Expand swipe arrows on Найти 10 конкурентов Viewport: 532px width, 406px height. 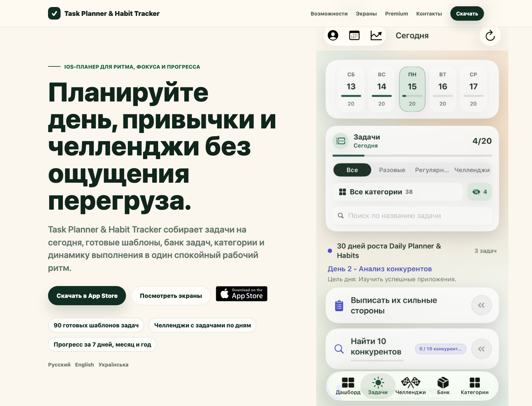481,349
